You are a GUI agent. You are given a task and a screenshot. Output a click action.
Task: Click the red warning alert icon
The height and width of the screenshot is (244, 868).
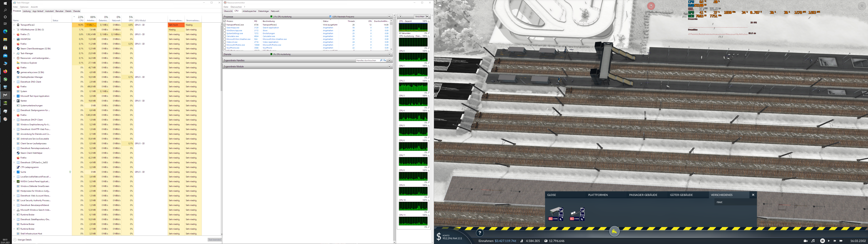point(651,6)
